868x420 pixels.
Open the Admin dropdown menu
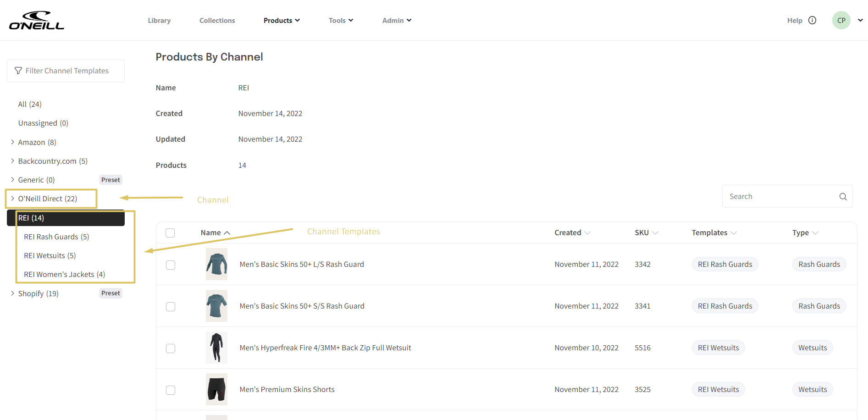click(x=397, y=20)
